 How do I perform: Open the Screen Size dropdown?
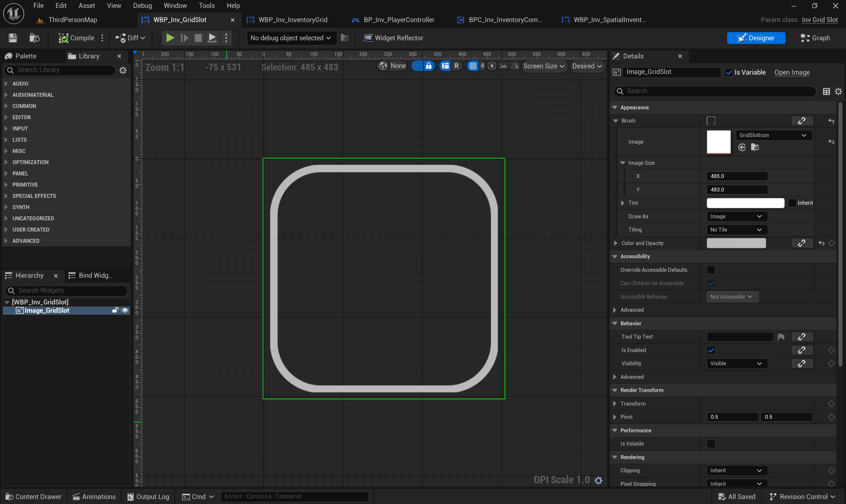click(x=544, y=66)
